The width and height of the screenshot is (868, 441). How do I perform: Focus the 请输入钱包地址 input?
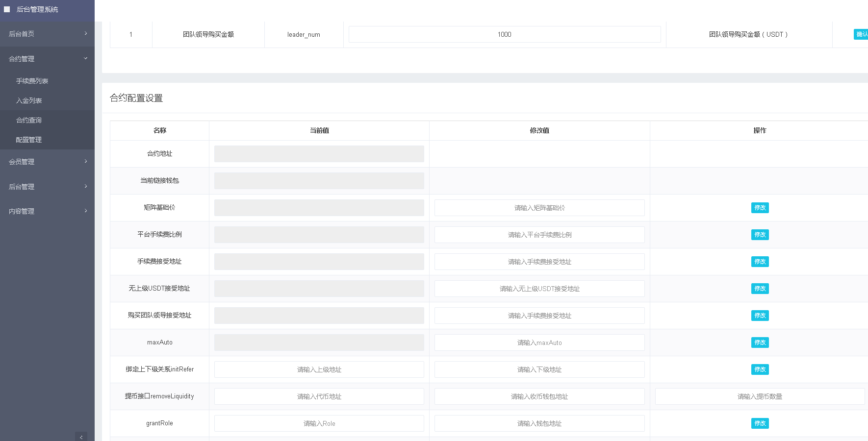(x=539, y=423)
